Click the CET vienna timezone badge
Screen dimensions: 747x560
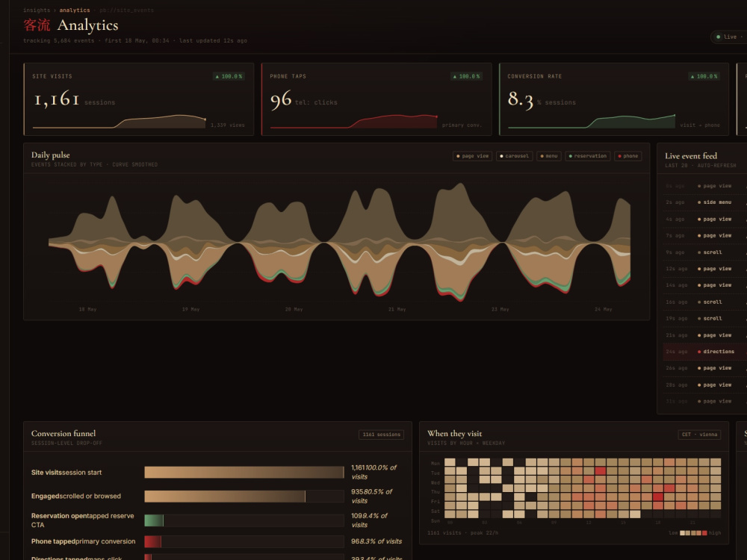699,435
